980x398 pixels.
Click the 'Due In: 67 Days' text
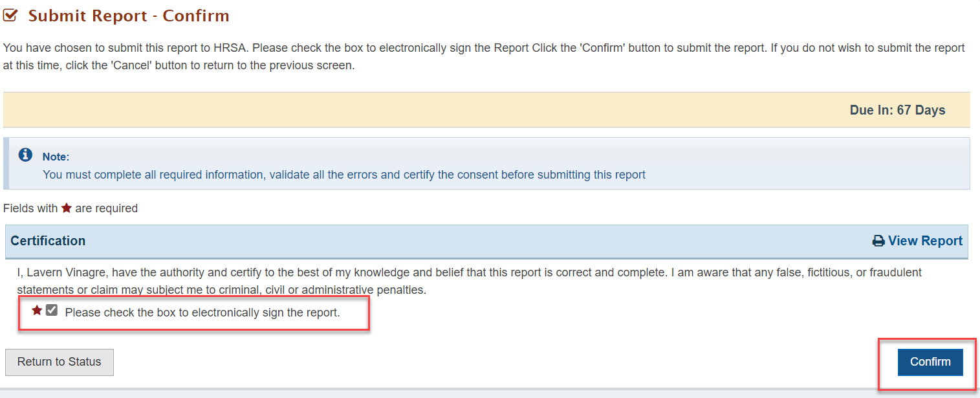click(897, 110)
